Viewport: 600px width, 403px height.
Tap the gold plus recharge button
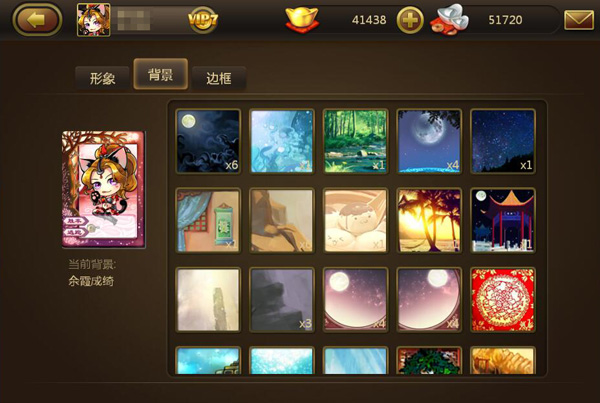pos(410,20)
